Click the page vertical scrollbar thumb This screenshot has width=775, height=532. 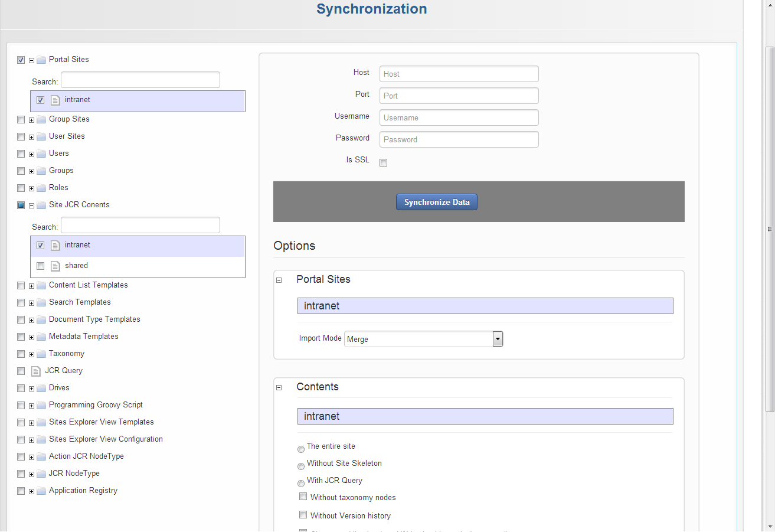[x=770, y=229]
